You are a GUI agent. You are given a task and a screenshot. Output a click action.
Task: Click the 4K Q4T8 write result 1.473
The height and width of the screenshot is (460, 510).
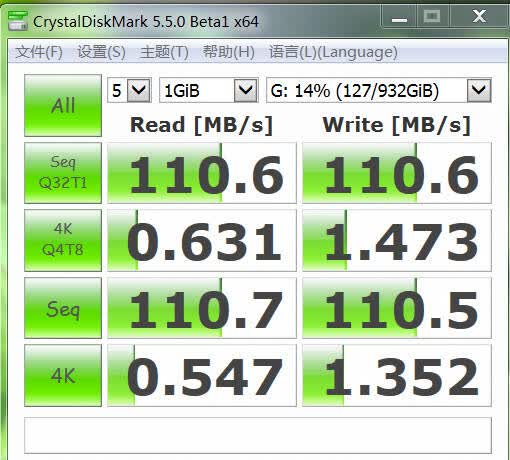[397, 240]
